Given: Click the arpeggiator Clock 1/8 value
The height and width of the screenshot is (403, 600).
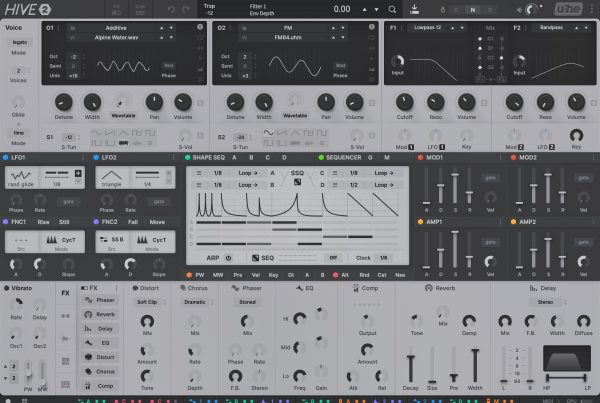Looking at the screenshot, I should pyautogui.click(x=383, y=258).
